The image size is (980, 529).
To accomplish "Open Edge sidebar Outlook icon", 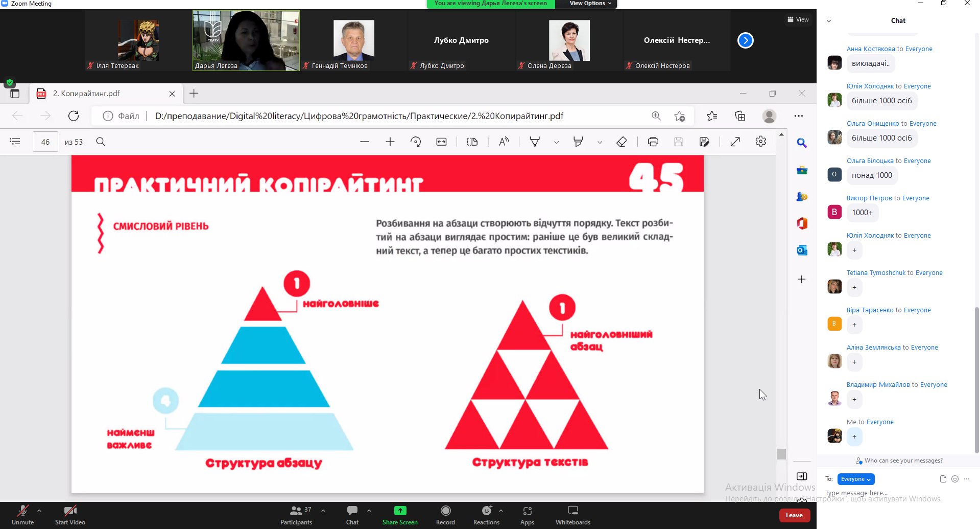I will click(802, 250).
